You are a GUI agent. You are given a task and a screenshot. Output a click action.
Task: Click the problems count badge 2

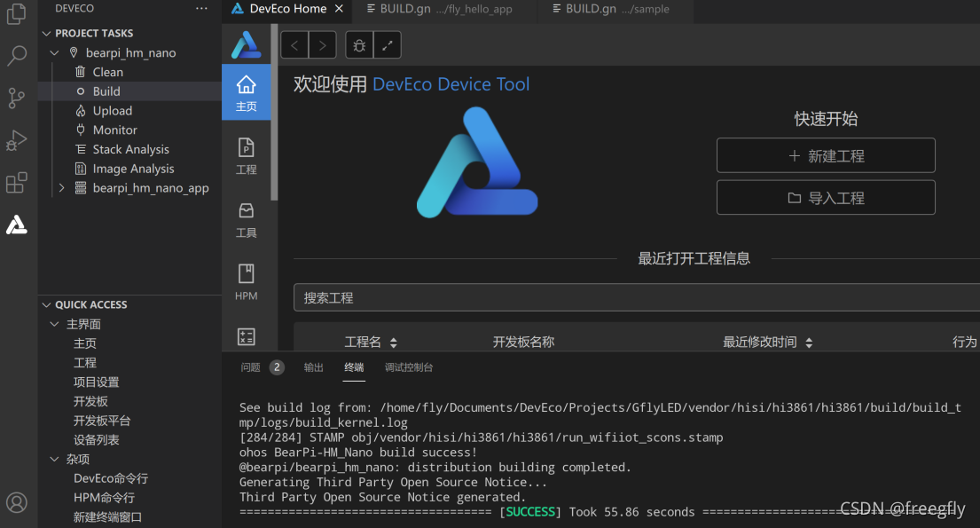(x=277, y=367)
